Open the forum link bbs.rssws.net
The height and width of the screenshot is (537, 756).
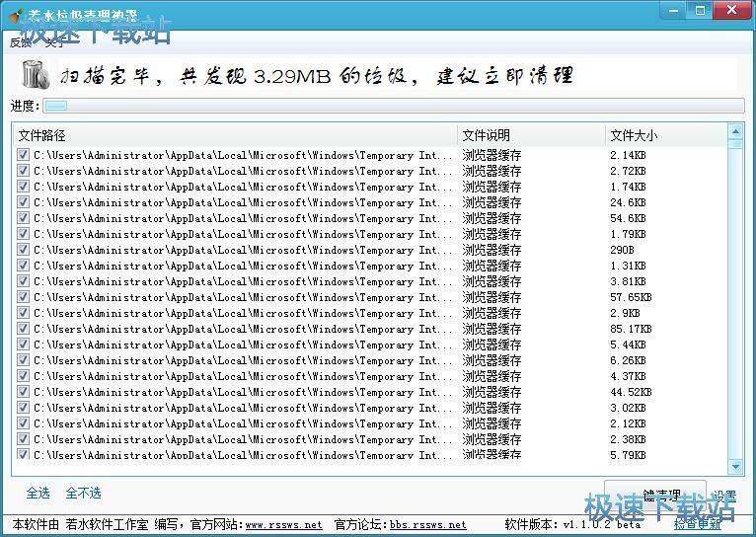(428, 524)
